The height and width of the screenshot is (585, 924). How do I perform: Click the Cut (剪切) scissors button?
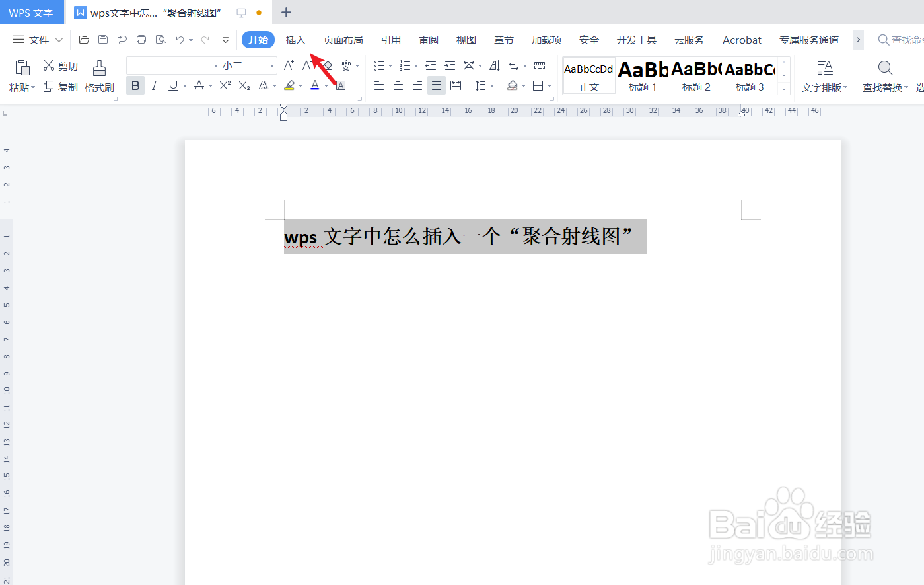[x=60, y=66]
